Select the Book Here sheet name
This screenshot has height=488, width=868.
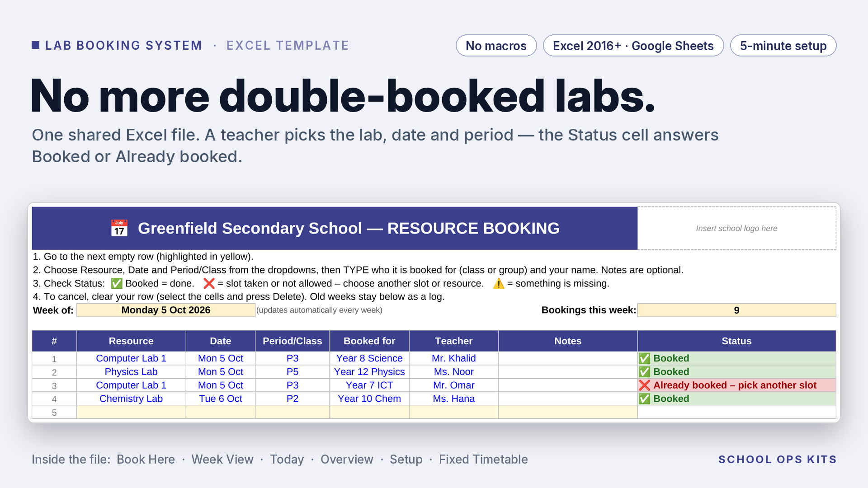click(x=146, y=460)
